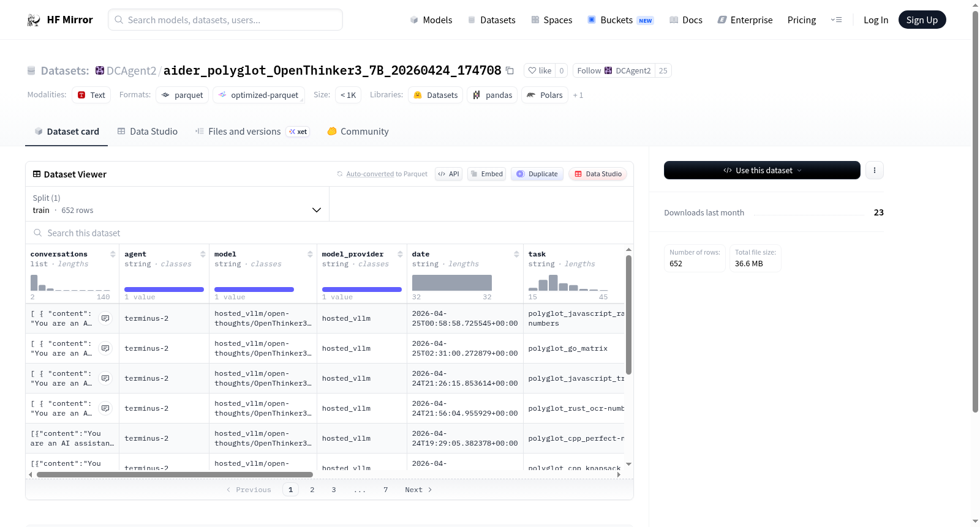
Task: Sort by the model_provider column
Action: (400, 254)
